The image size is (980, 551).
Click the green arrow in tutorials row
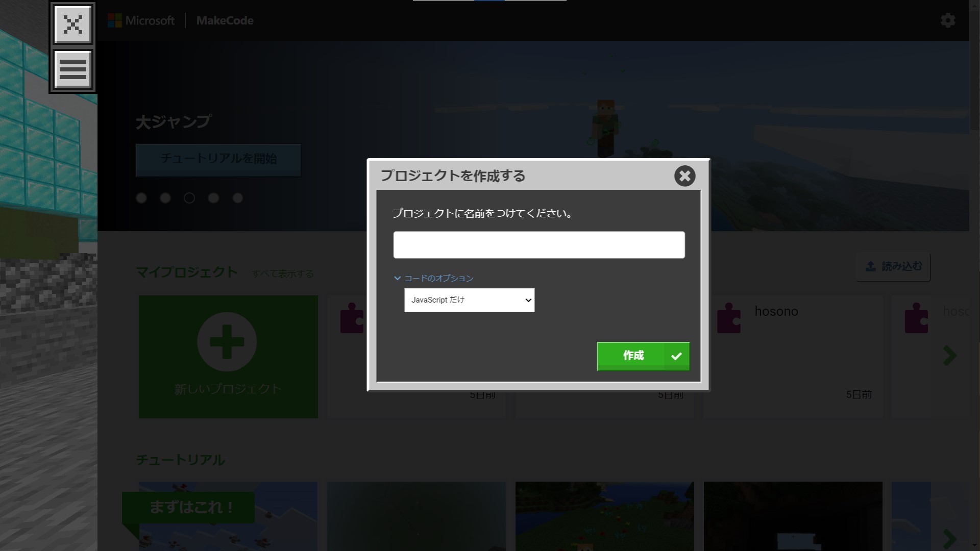click(949, 539)
